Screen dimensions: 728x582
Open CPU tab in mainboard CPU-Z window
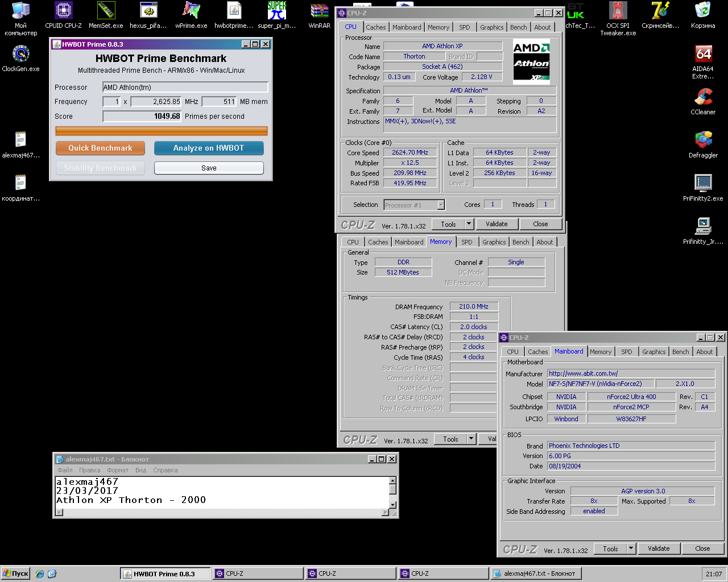point(513,352)
